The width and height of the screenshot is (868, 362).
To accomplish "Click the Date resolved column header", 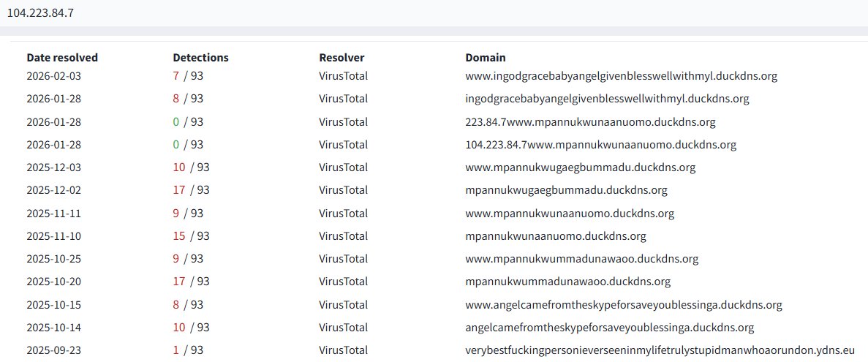I will [62, 58].
